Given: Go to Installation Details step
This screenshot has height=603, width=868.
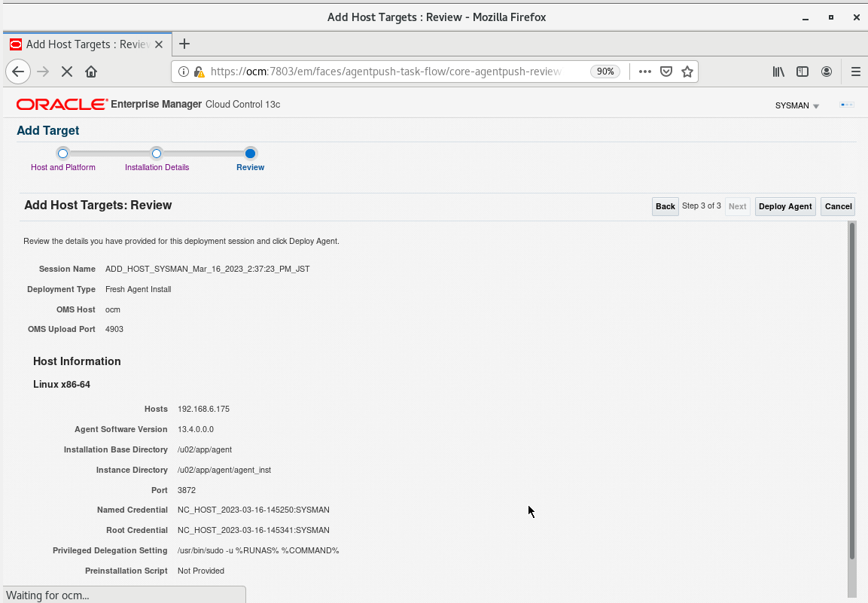Looking at the screenshot, I should [157, 167].
